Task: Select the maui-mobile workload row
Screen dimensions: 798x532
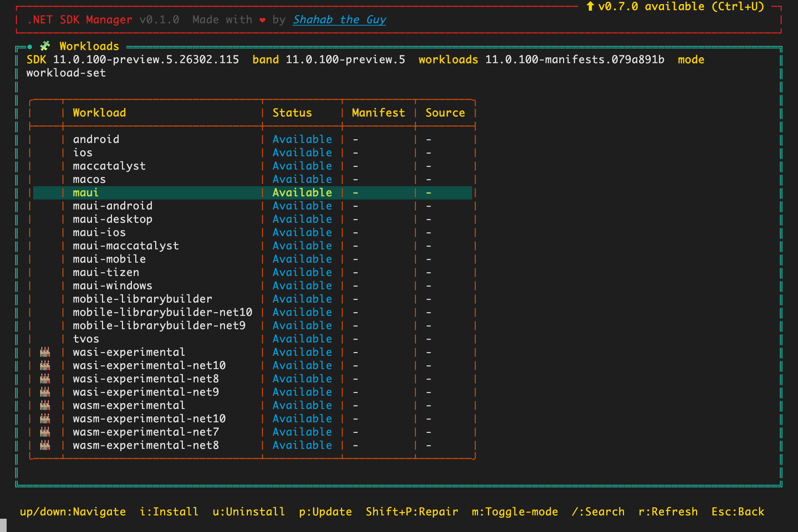Action: point(253,259)
